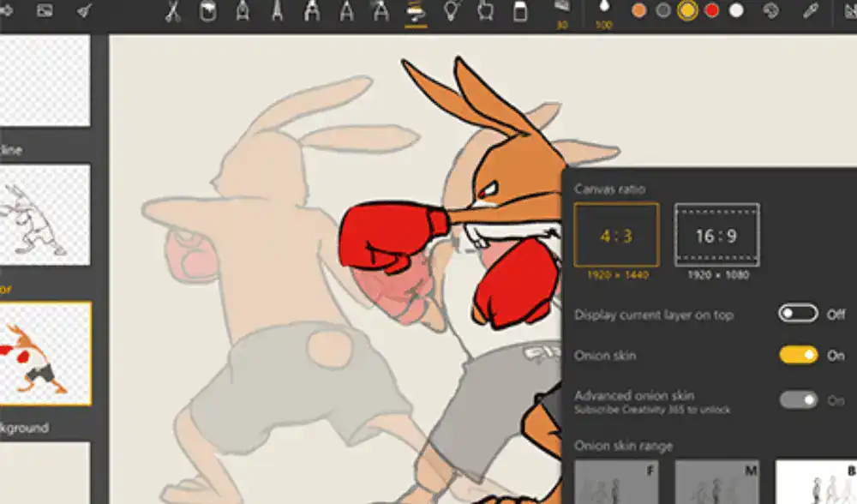Choose the eraser tool in toolbar
This screenshot has height=504, width=857.
pos(518,12)
